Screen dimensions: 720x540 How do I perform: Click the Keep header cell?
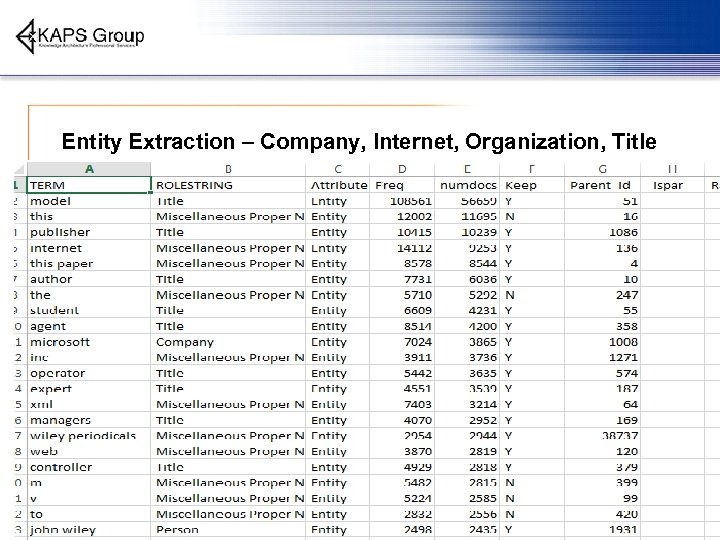(x=532, y=185)
